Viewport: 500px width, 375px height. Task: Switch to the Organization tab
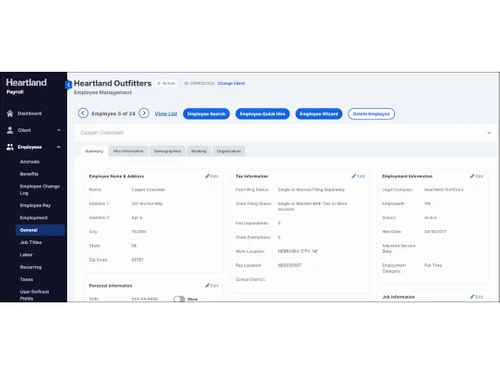(x=229, y=151)
